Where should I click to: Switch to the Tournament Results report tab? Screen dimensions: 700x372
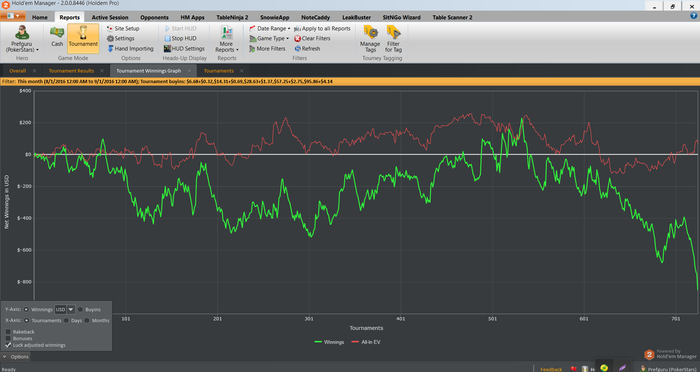tap(71, 71)
